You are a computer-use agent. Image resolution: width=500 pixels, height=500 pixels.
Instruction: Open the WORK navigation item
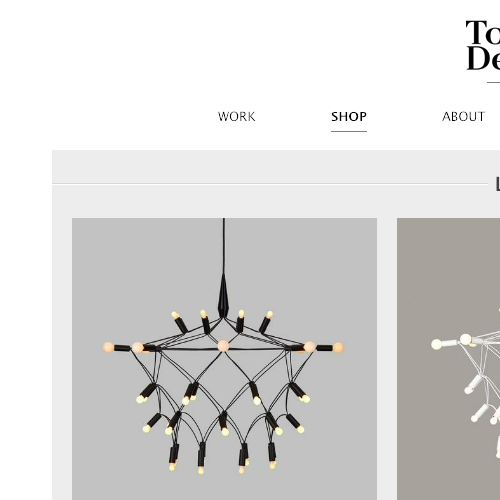tap(236, 117)
